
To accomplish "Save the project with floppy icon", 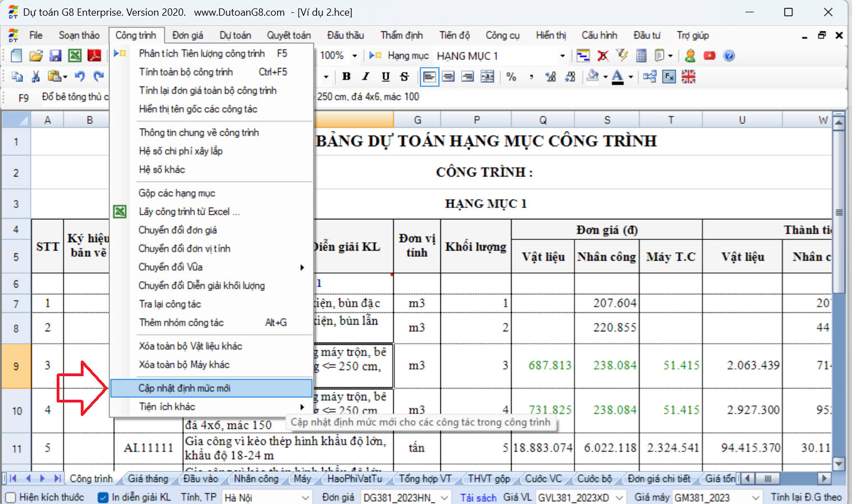I will coord(55,56).
